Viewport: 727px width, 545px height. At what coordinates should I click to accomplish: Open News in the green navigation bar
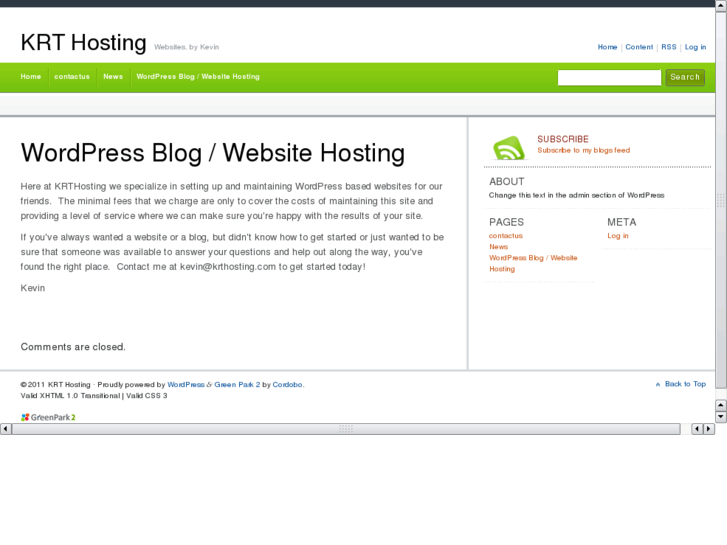click(113, 77)
